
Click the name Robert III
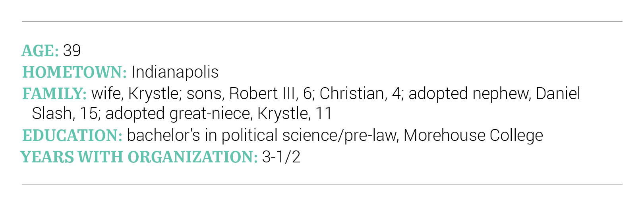pyautogui.click(x=262, y=94)
